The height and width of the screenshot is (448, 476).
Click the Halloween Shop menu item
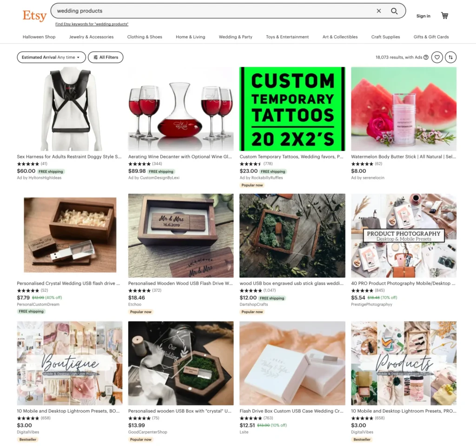[x=39, y=37]
